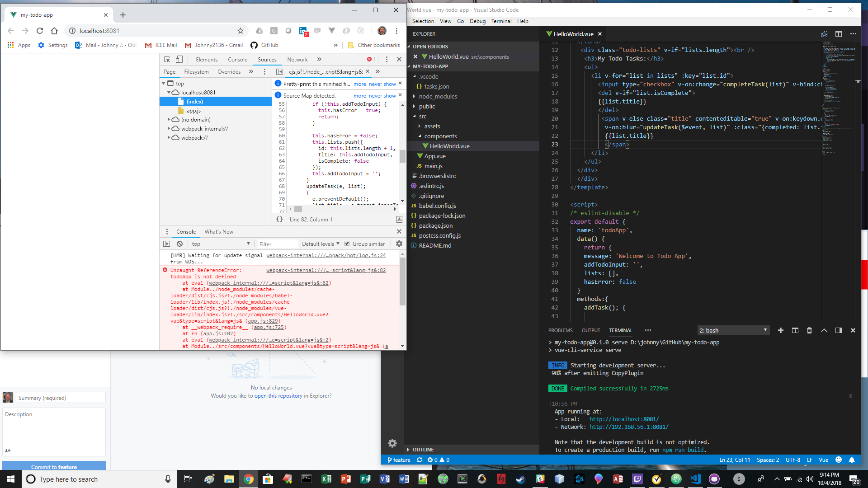Toggle the device toolbar icon in DevTools
Image resolution: width=868 pixels, height=488 pixels.
179,60
